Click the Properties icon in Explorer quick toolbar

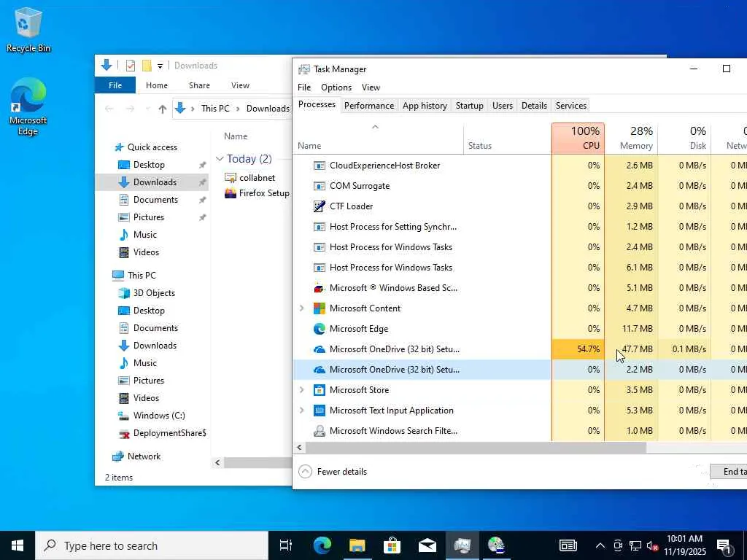[131, 66]
